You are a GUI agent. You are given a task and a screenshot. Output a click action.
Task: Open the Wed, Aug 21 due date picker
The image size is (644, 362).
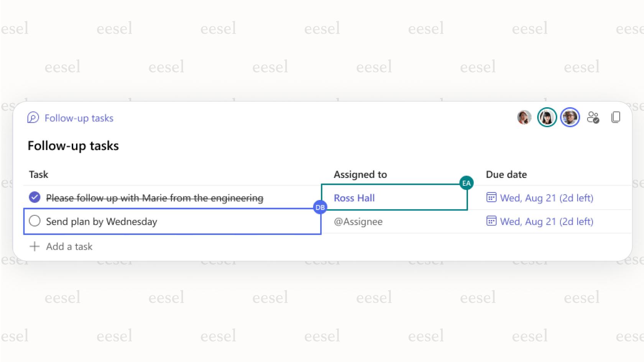(547, 198)
